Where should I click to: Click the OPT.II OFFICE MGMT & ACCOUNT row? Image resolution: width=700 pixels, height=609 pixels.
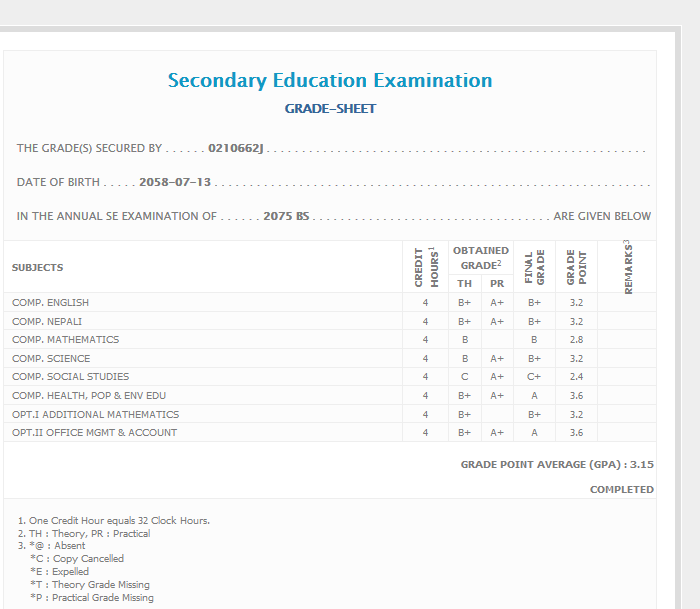point(95,433)
